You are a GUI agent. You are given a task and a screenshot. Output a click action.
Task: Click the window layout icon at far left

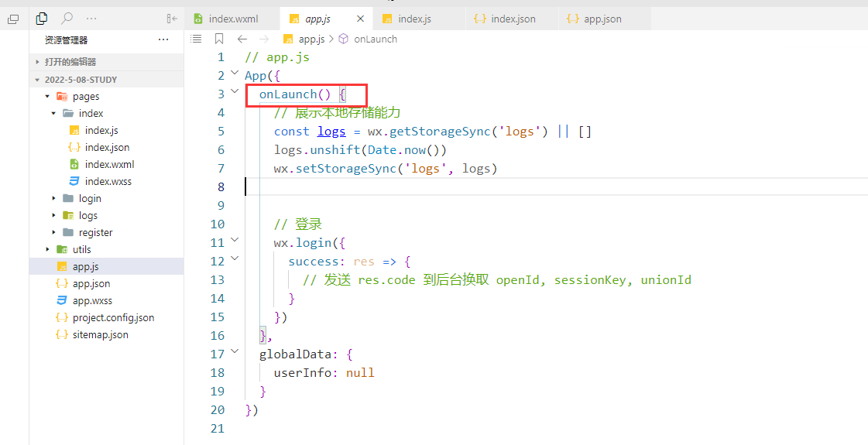(12, 19)
